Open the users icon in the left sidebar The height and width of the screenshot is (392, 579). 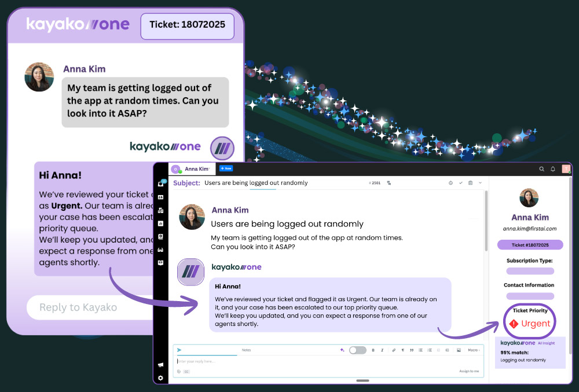click(160, 197)
